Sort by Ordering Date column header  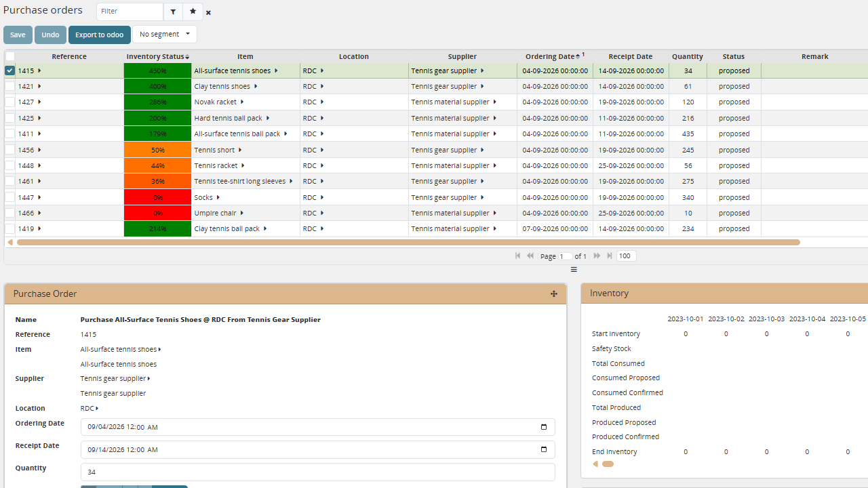[x=554, y=56]
